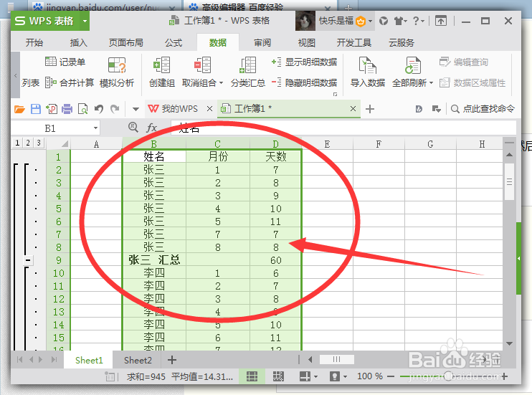The width and height of the screenshot is (532, 395).
Task: Expand the 全部刷新 dropdown arrow
Action: 431,83
